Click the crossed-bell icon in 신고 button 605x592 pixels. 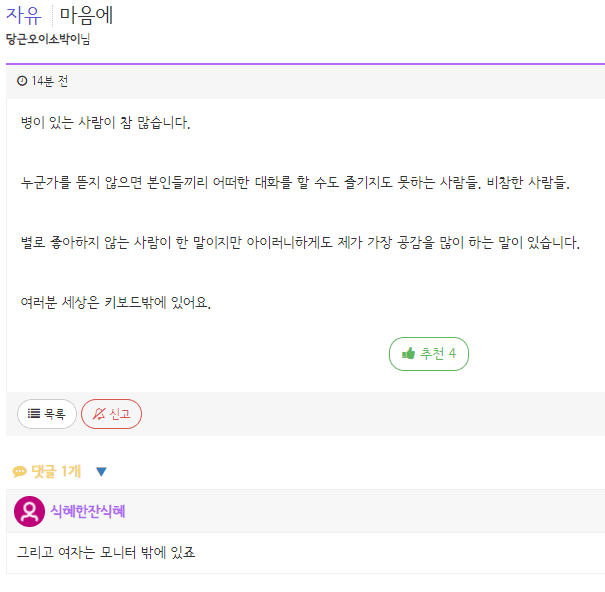pos(99,414)
